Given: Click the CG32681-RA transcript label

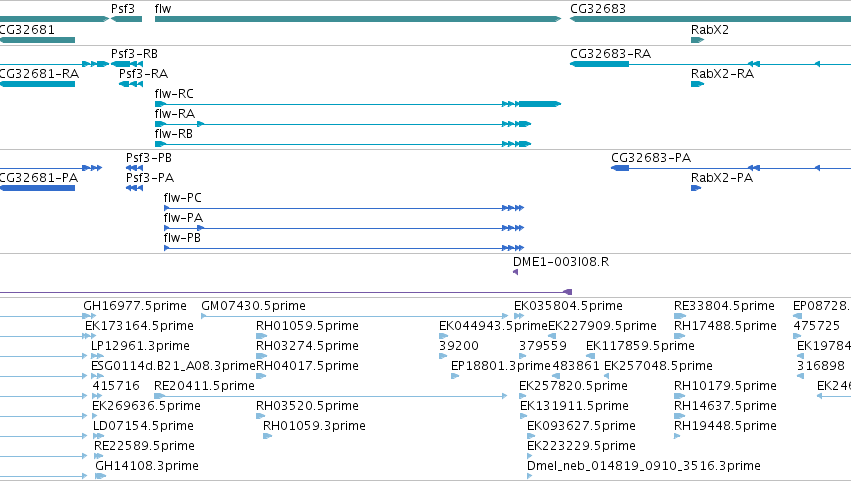Looking at the screenshot, I should click(x=39, y=74).
